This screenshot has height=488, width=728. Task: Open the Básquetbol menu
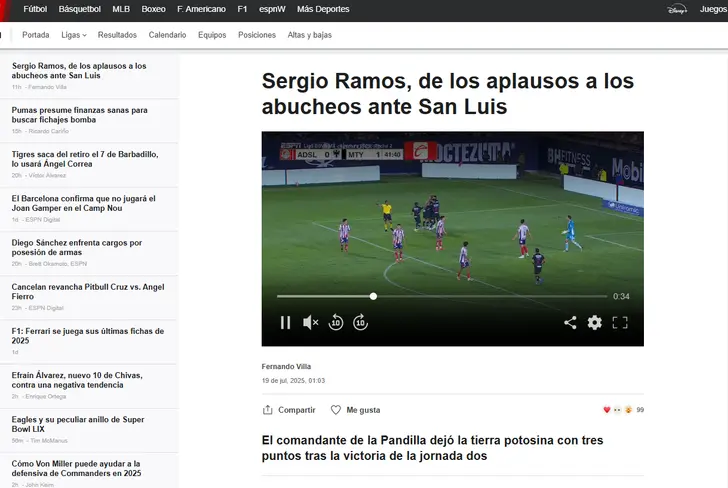[x=79, y=9]
